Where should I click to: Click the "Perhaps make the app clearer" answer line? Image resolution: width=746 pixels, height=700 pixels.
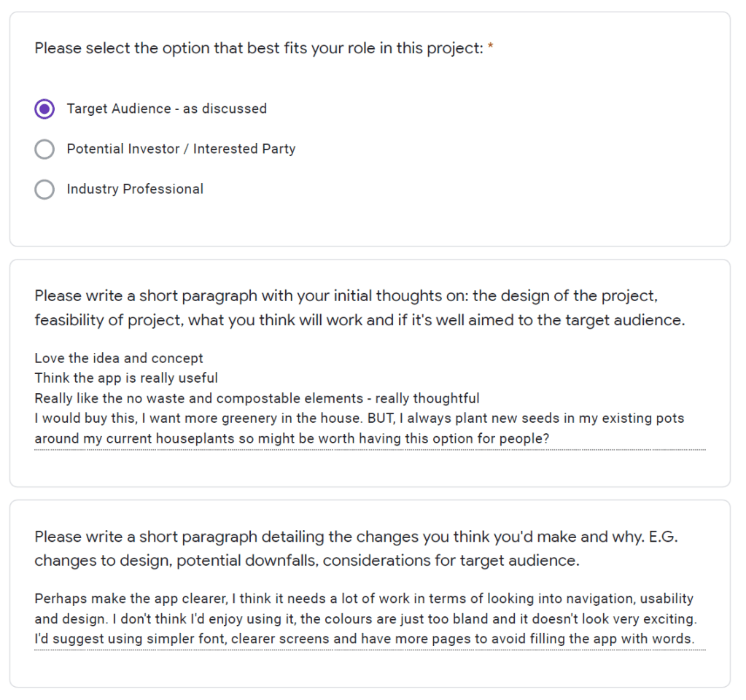click(x=363, y=599)
